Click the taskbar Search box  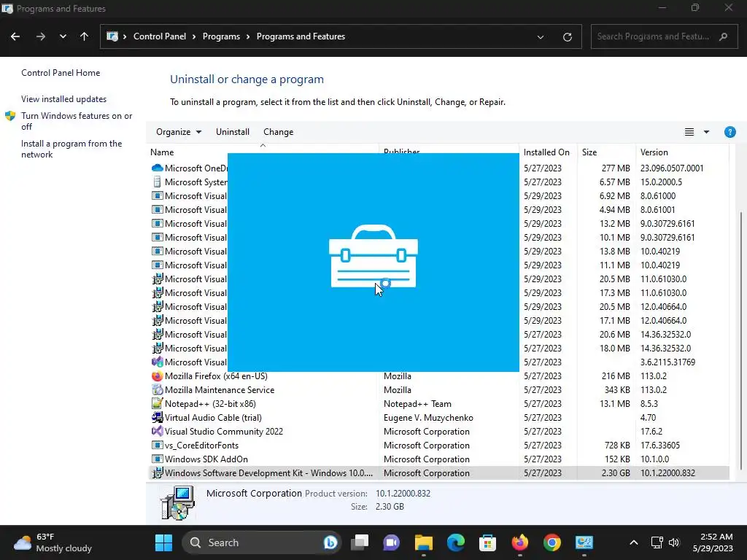point(262,542)
